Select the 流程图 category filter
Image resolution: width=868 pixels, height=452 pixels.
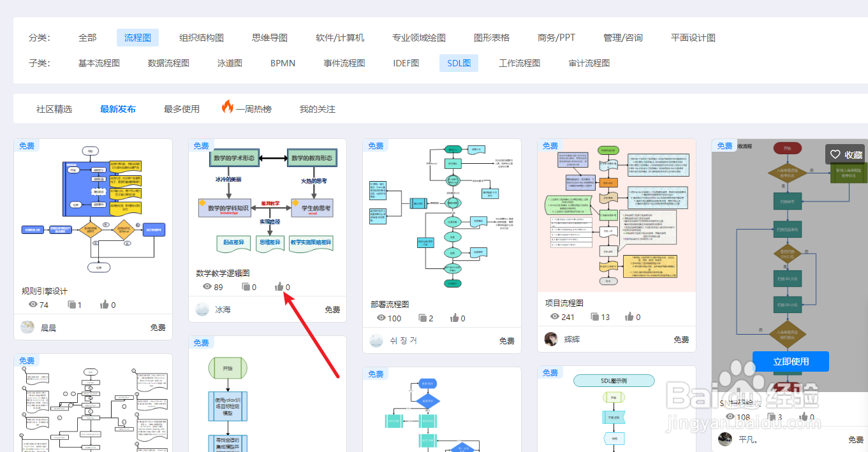pyautogui.click(x=137, y=38)
